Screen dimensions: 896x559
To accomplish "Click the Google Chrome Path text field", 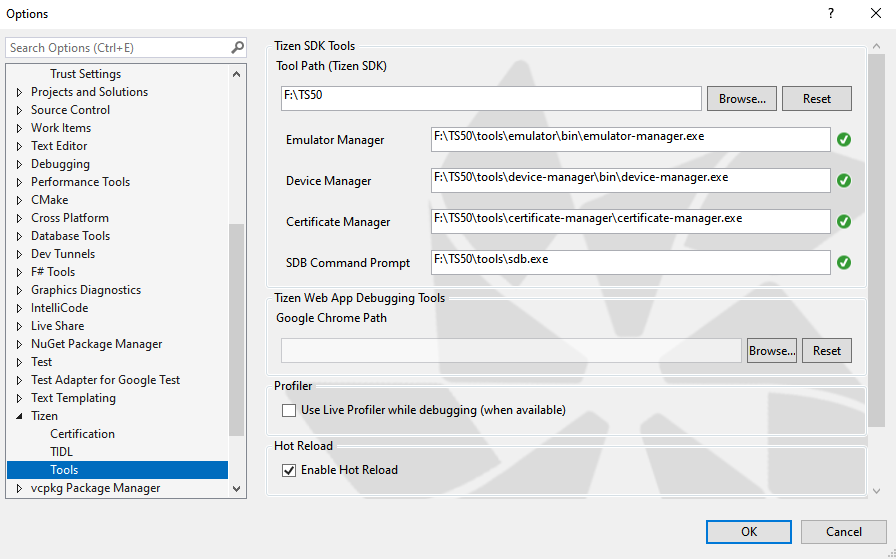I will pos(511,351).
